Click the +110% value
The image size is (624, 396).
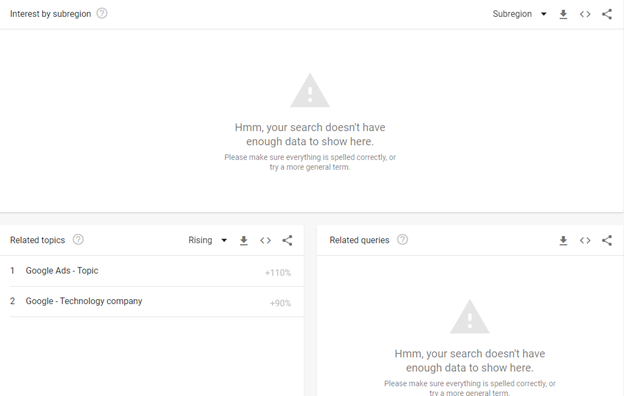(278, 273)
